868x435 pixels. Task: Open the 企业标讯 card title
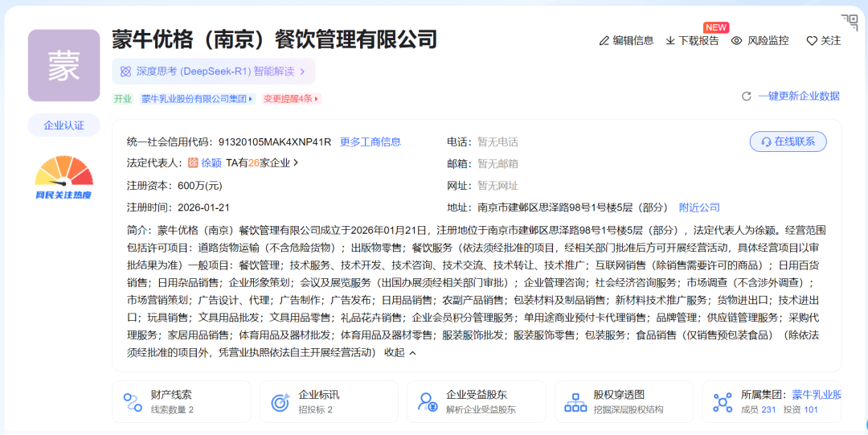[x=319, y=395]
